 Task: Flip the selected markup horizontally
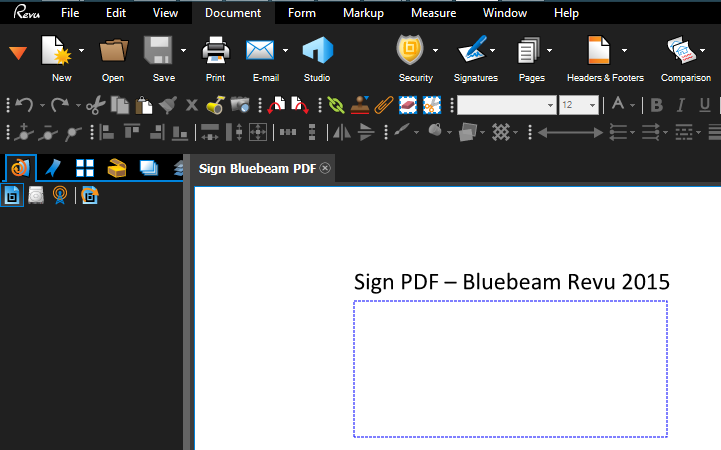point(342,133)
